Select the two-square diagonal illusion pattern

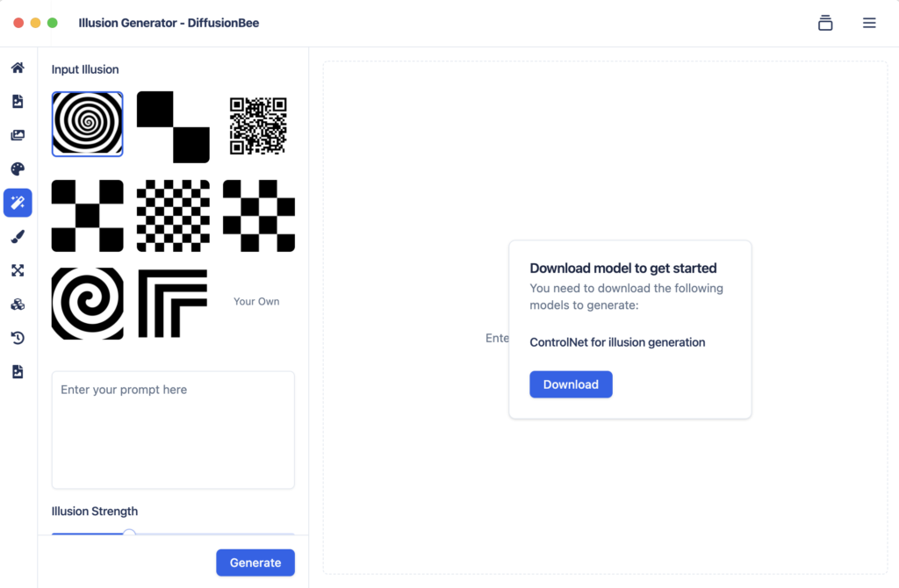[173, 127]
